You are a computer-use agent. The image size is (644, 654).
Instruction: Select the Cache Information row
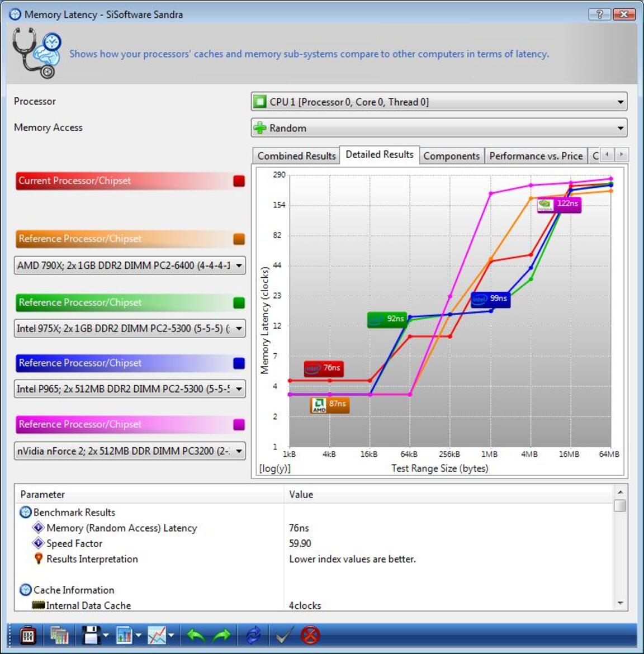tap(314, 590)
